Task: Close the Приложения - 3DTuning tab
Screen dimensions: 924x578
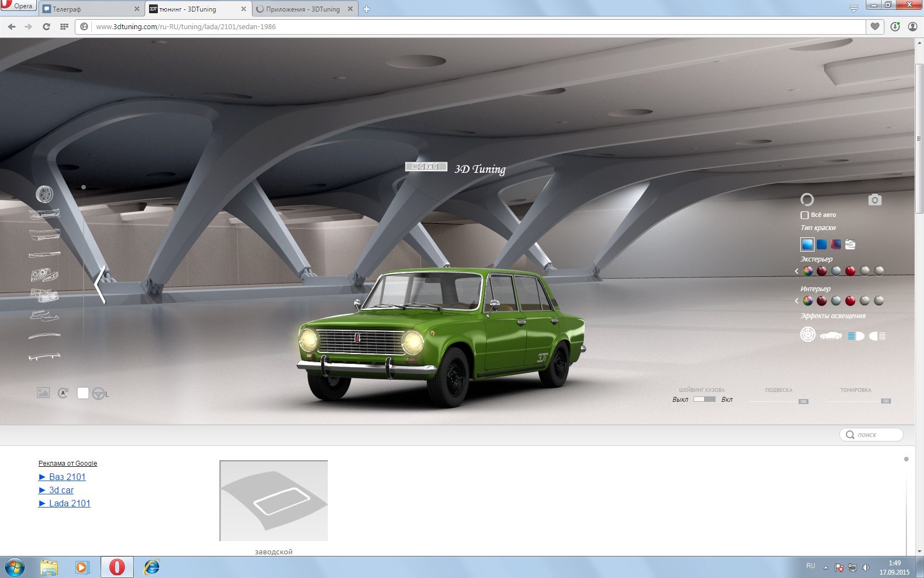Action: pos(350,9)
